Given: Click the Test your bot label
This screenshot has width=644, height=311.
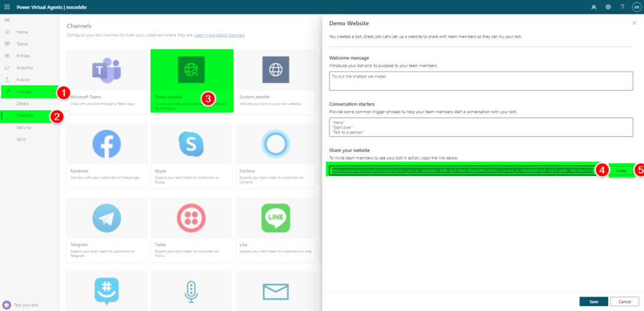Looking at the screenshot, I should coord(26,305).
